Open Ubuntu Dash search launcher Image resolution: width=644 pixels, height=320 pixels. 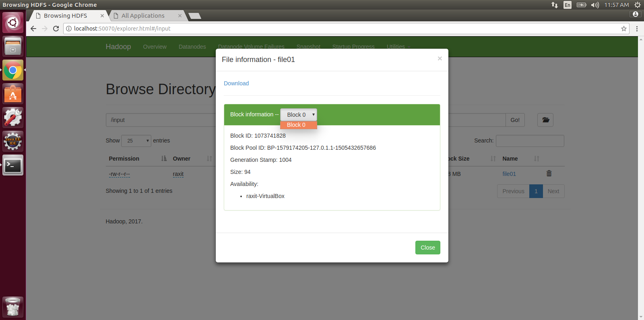point(13,23)
